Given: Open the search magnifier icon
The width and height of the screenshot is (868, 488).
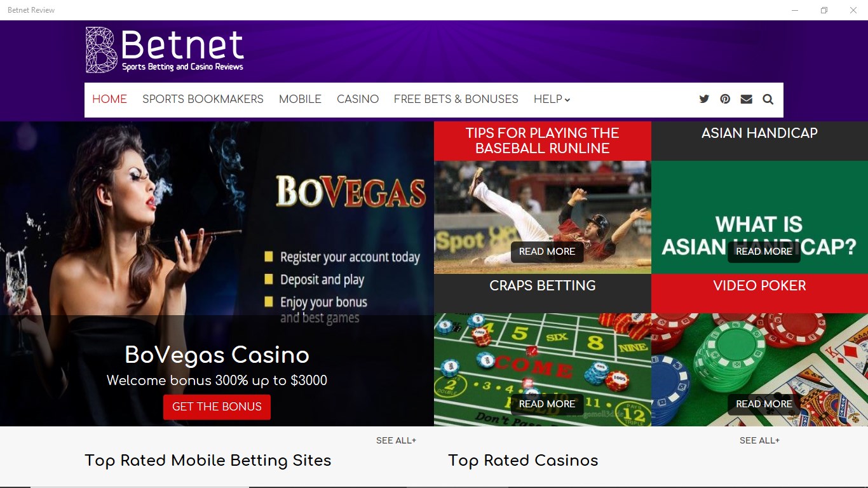Looking at the screenshot, I should (x=768, y=99).
